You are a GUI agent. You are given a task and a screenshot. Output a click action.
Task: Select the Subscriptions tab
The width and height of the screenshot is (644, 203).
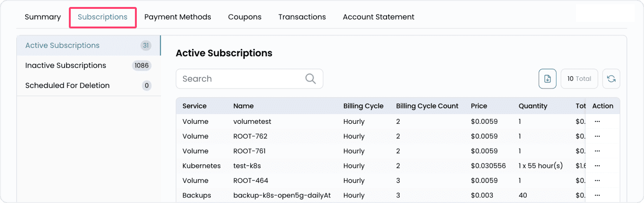102,17
